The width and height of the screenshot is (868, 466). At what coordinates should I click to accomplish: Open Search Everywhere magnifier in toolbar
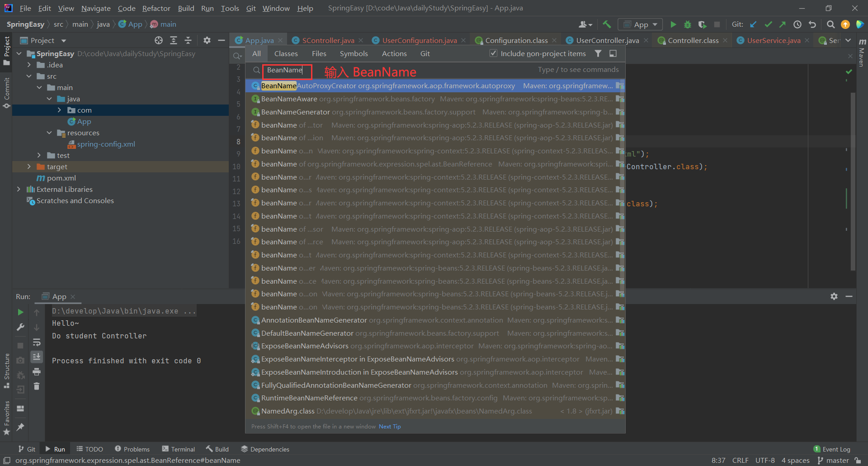[830, 24]
